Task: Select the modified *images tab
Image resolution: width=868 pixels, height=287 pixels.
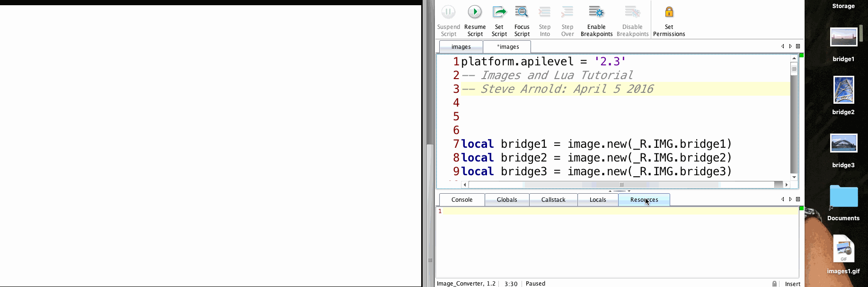Action: (507, 47)
